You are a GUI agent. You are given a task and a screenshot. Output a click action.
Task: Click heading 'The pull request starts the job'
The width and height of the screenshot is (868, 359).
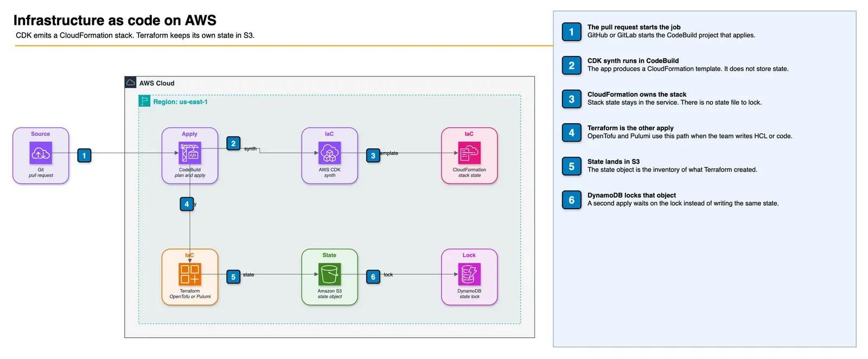634,27
